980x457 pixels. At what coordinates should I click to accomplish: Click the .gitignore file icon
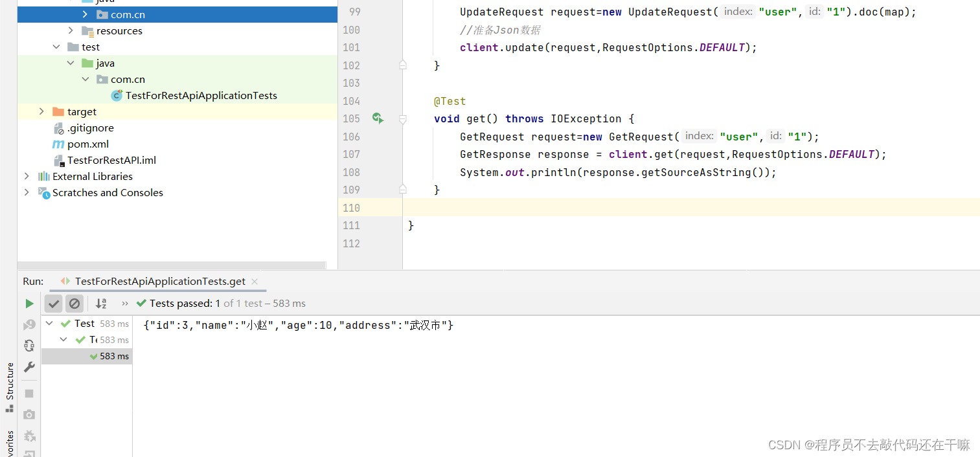pos(58,128)
